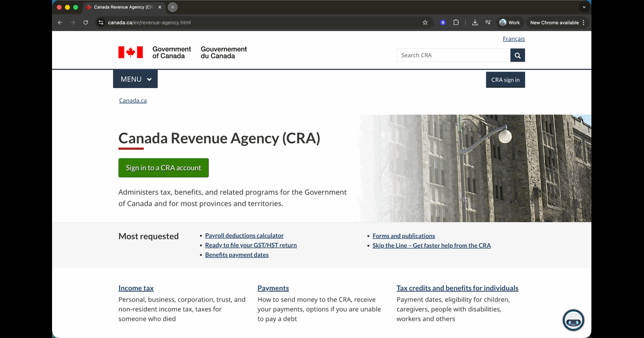Click the Search CRA input field
The width and height of the screenshot is (644, 338).
[453, 55]
